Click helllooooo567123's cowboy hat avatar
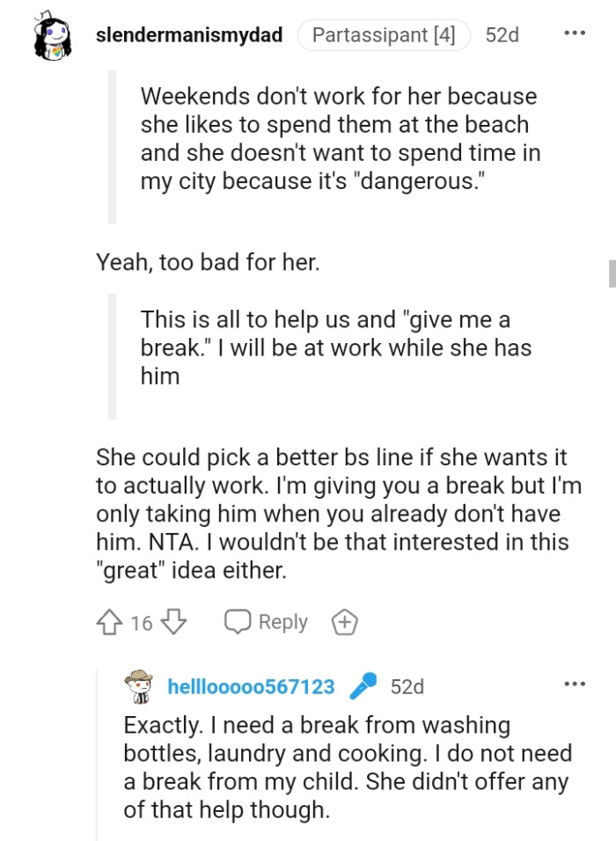The width and height of the screenshot is (616, 841). (x=138, y=684)
